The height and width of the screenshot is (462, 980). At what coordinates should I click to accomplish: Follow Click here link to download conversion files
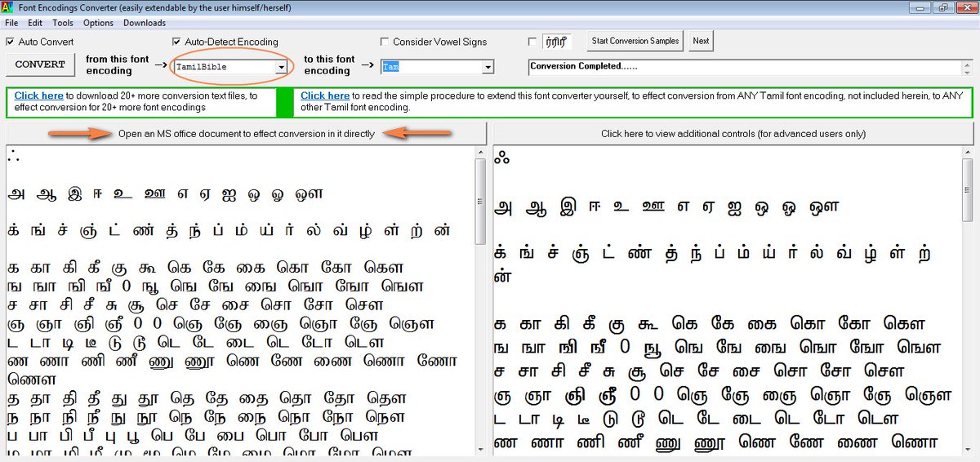38,96
